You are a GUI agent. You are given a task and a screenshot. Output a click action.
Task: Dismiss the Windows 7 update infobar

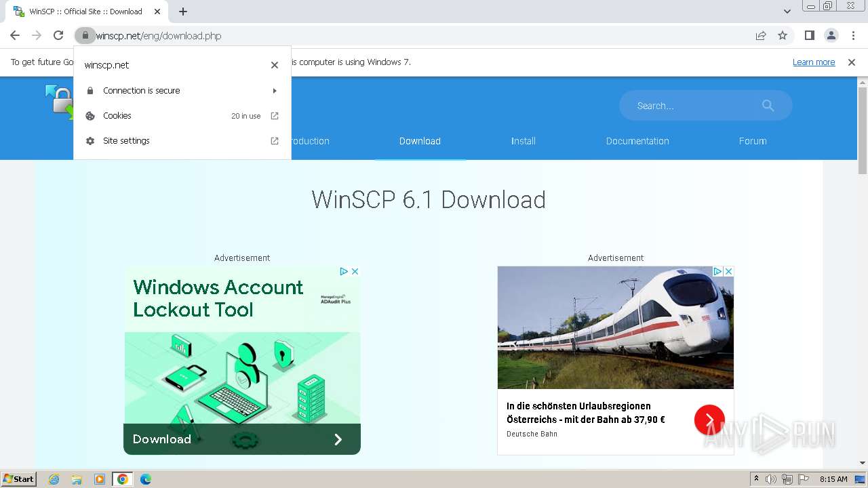click(x=852, y=62)
